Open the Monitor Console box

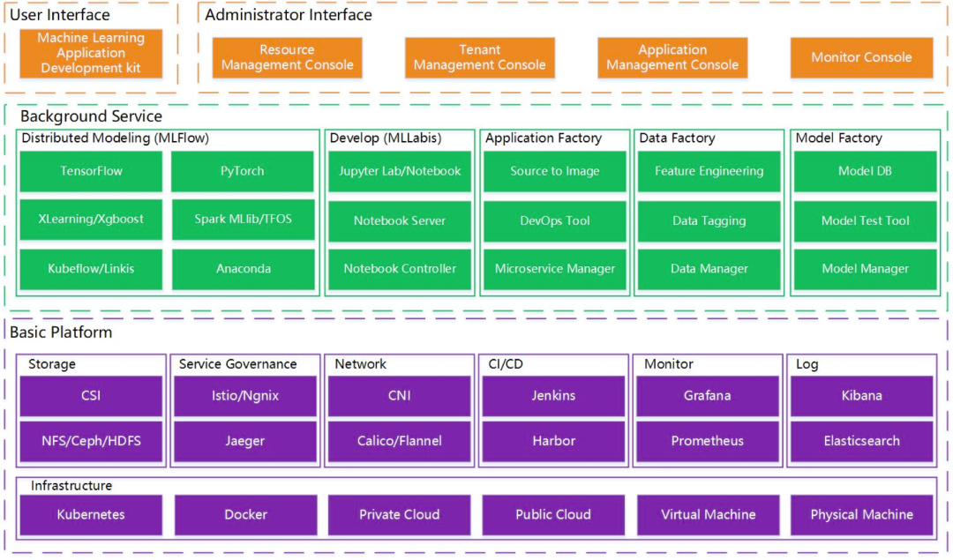(861, 57)
